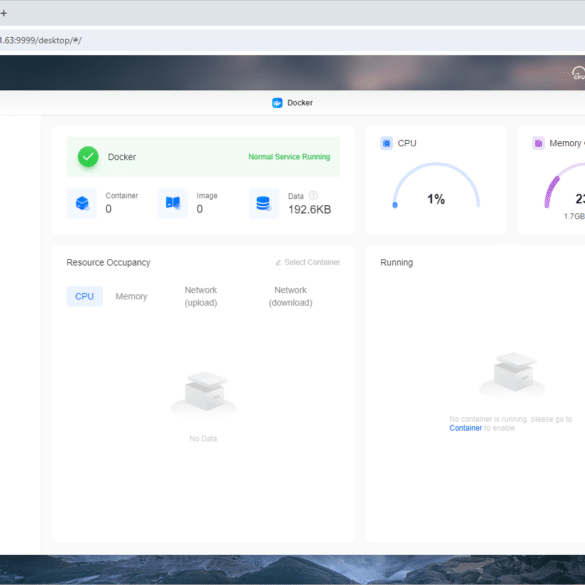
Task: Click the Image count value 0
Action: click(x=200, y=209)
